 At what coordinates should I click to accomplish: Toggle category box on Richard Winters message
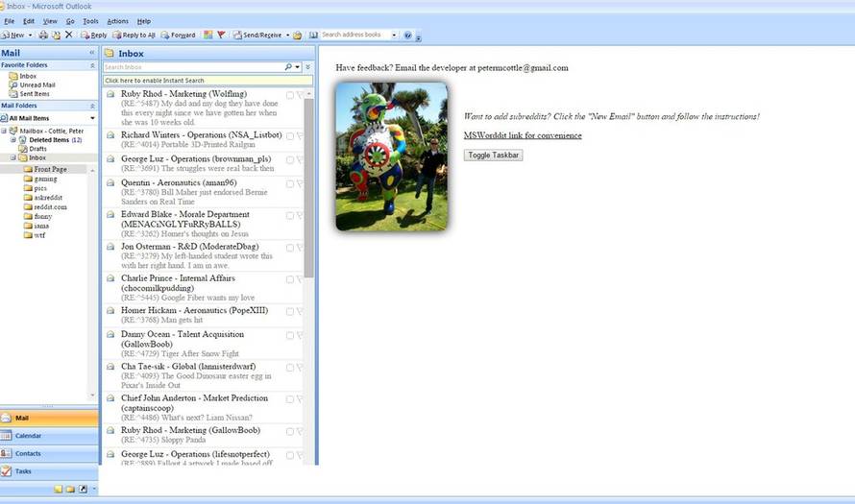[x=290, y=135]
